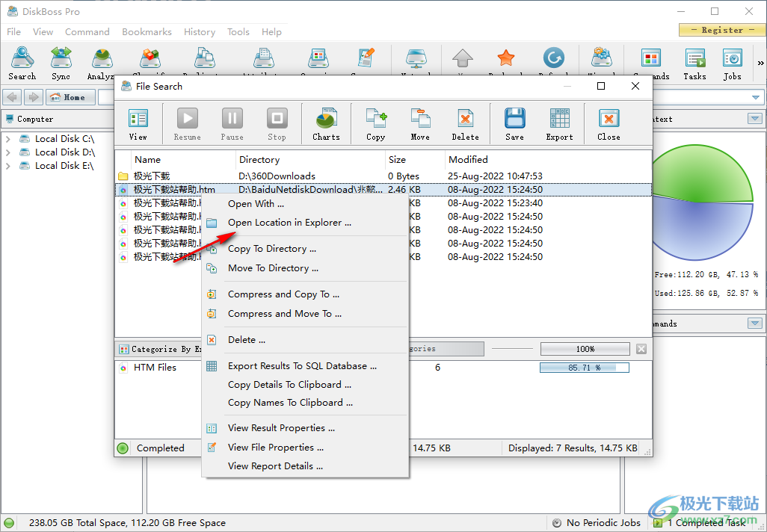
Task: Click the Copy icon in File Search toolbar
Action: click(376, 124)
